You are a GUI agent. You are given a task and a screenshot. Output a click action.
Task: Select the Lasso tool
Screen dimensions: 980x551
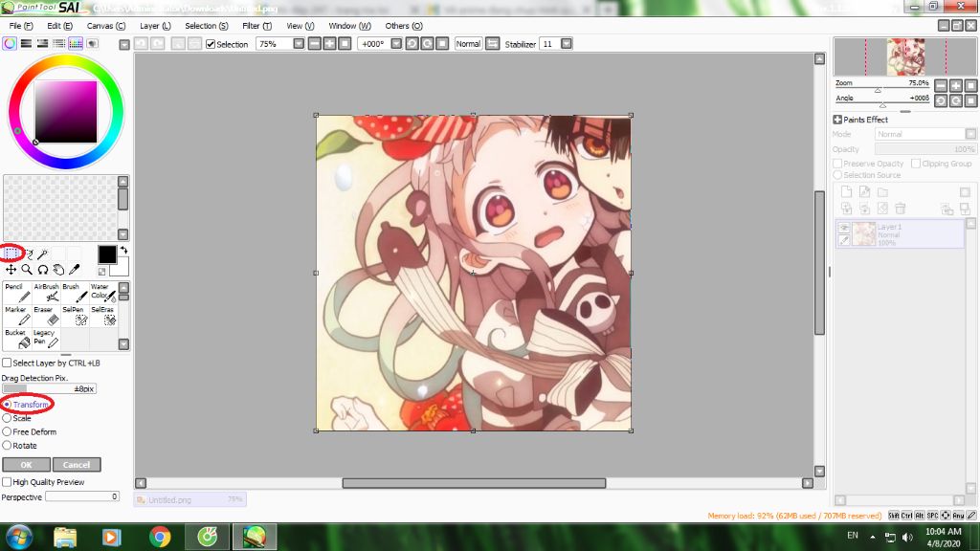point(28,253)
